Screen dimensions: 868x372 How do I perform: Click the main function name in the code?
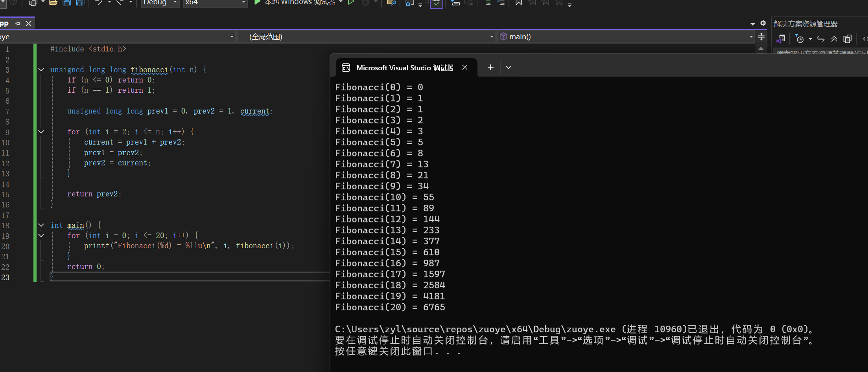(76, 225)
